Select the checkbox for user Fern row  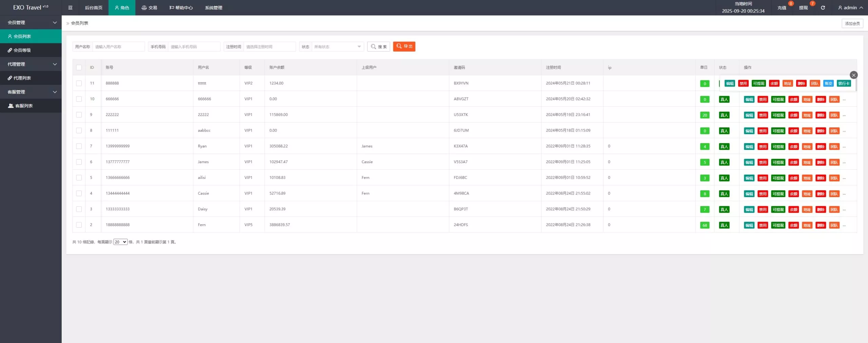pyautogui.click(x=79, y=225)
